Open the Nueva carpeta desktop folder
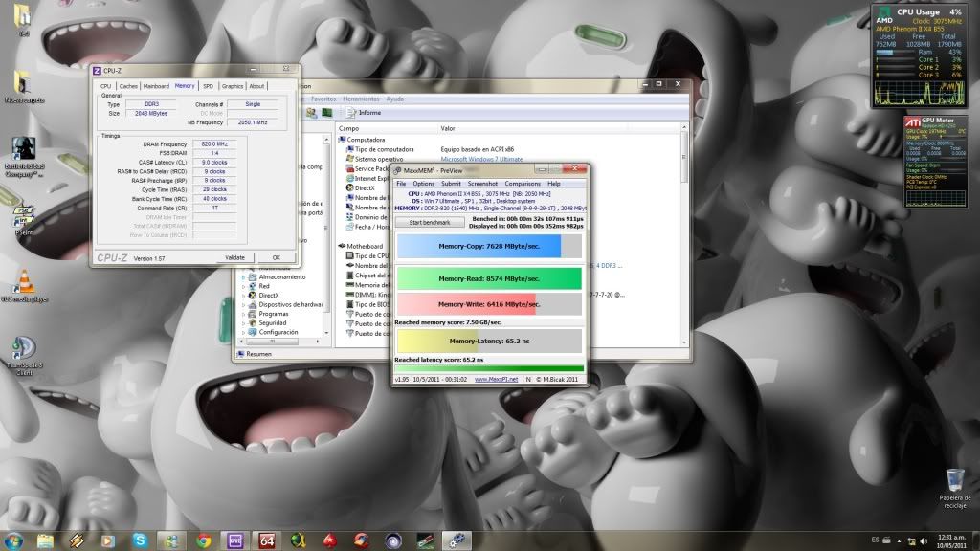Viewport: 980px width, 551px height. point(23,85)
